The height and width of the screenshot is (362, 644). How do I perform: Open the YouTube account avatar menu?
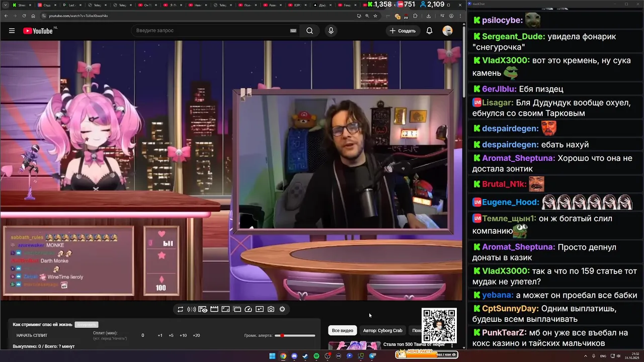click(x=447, y=31)
